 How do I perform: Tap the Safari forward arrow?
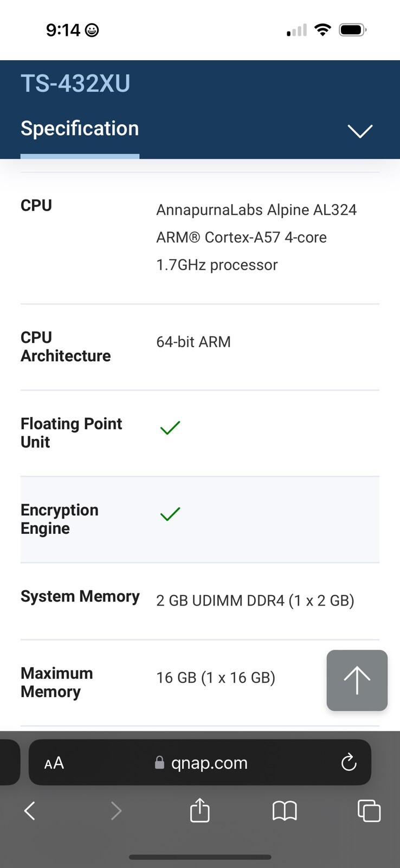click(x=115, y=811)
